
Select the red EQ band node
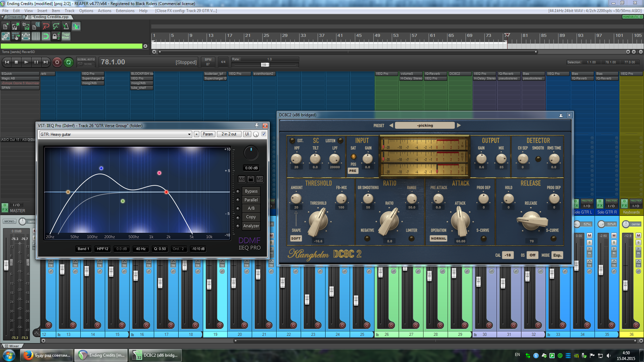[166, 192]
